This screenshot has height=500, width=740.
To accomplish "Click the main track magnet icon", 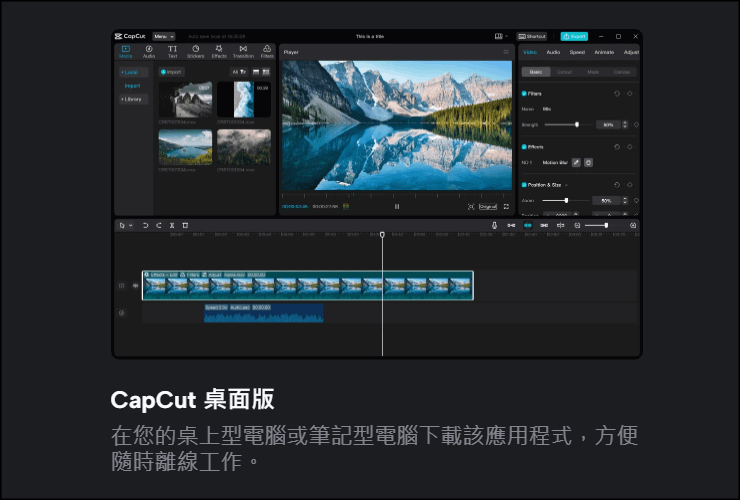I will (x=511, y=225).
